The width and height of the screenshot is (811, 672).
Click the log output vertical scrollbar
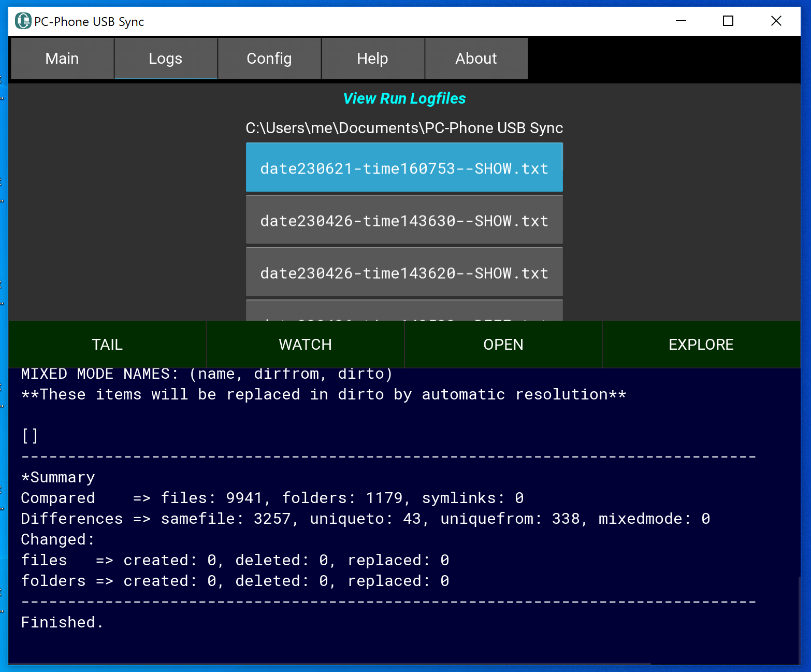click(x=800, y=619)
